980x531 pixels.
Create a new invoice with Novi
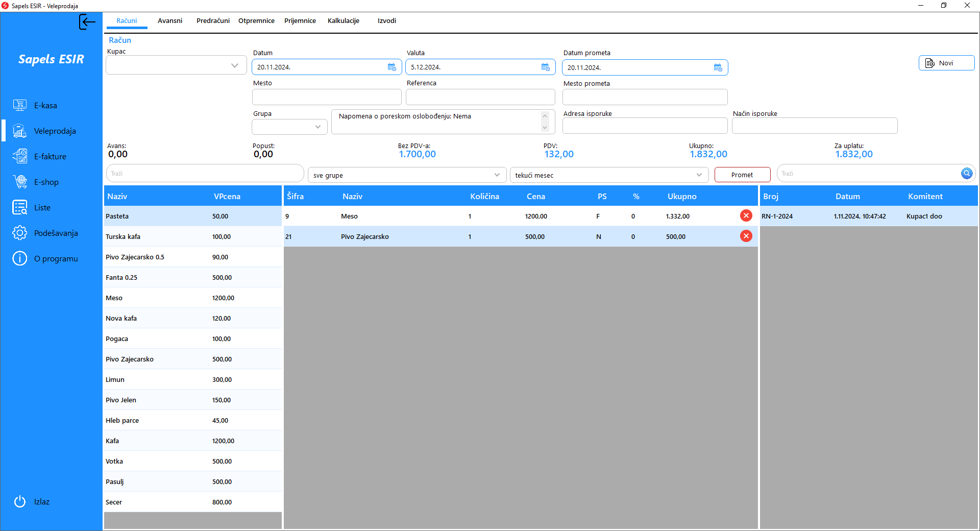pos(946,63)
